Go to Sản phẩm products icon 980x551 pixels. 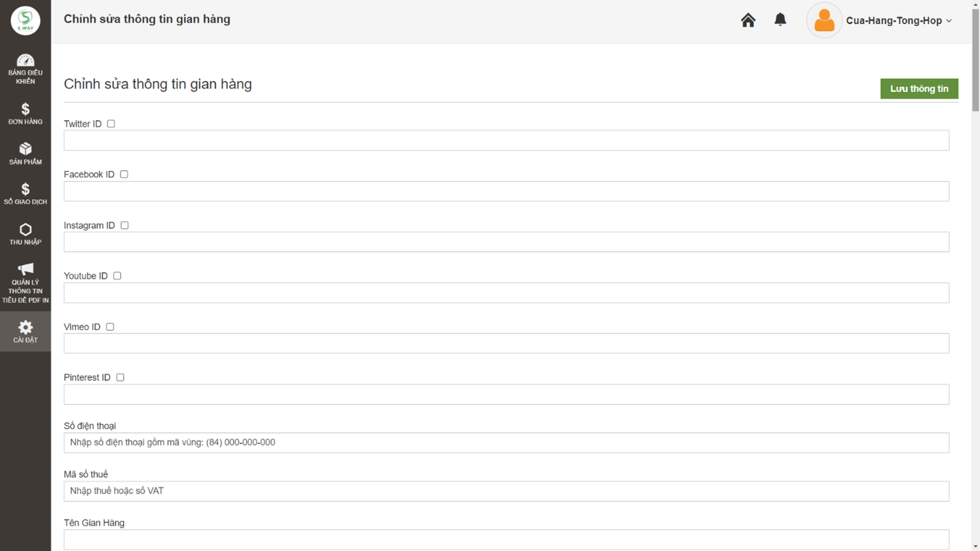(x=25, y=149)
